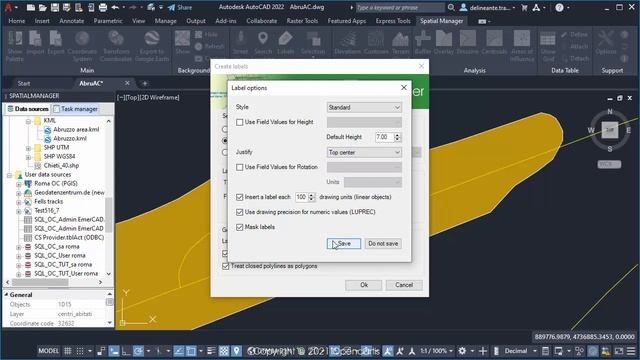Open the Style dropdown showing Standard
The image size is (640, 360).
(364, 107)
